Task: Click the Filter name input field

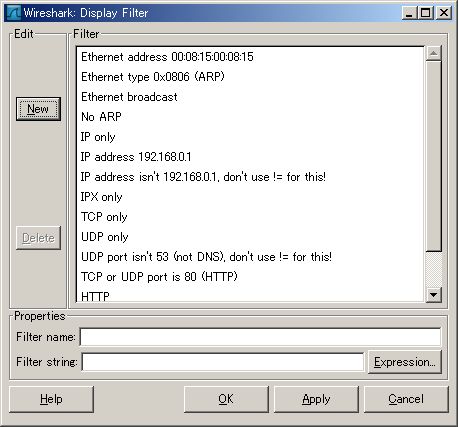Action: pyautogui.click(x=260, y=337)
